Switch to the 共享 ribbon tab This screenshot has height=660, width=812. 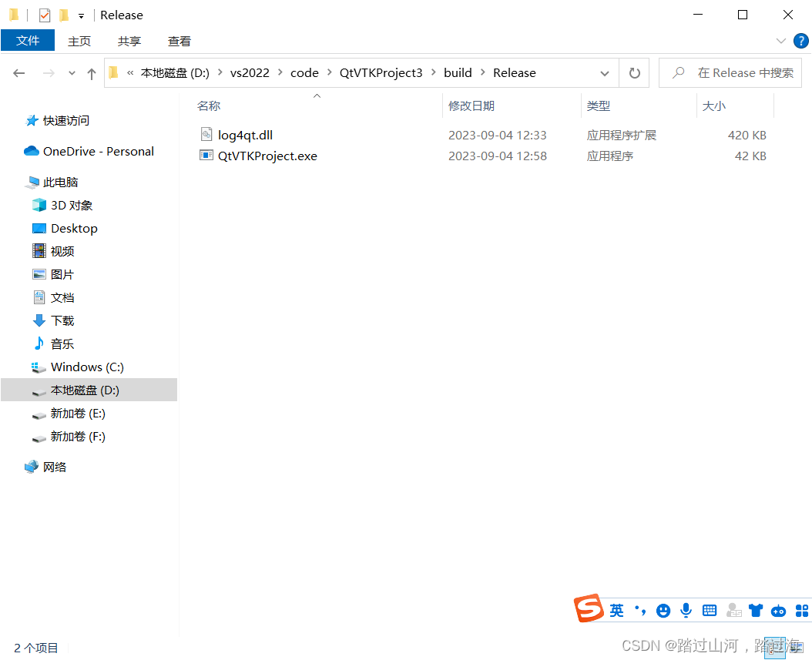129,41
